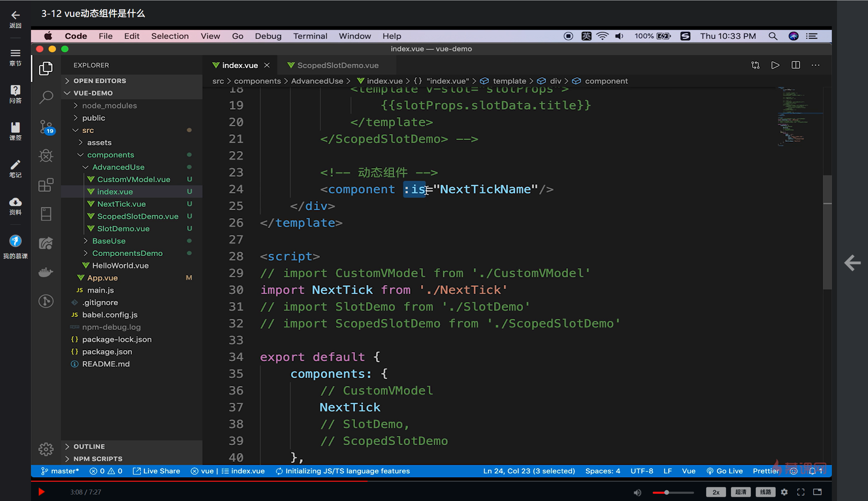Open the Terminal menu
This screenshot has height=501, width=868.
pos(310,36)
